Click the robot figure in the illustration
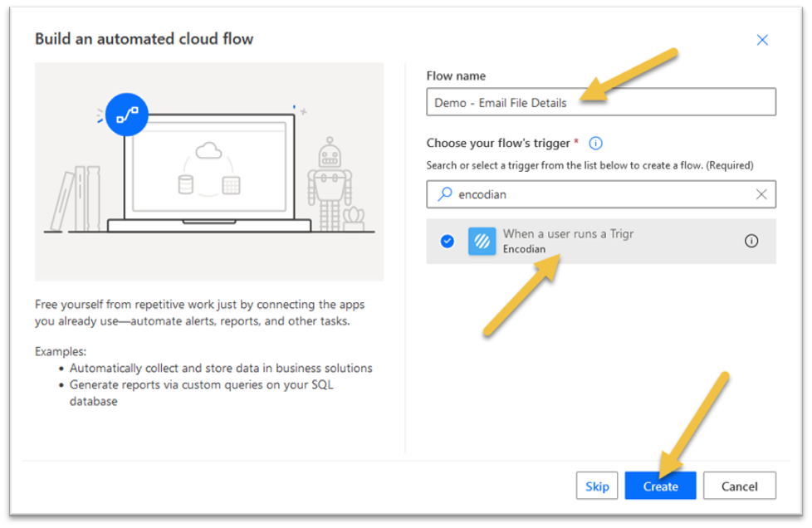Image resolution: width=812 pixels, height=528 pixels. pyautogui.click(x=328, y=183)
